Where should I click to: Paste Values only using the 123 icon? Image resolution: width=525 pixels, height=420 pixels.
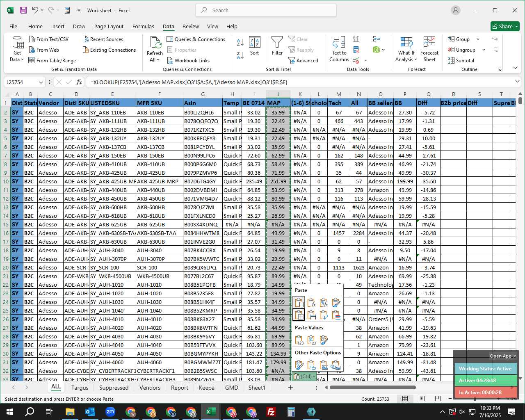tap(299, 340)
